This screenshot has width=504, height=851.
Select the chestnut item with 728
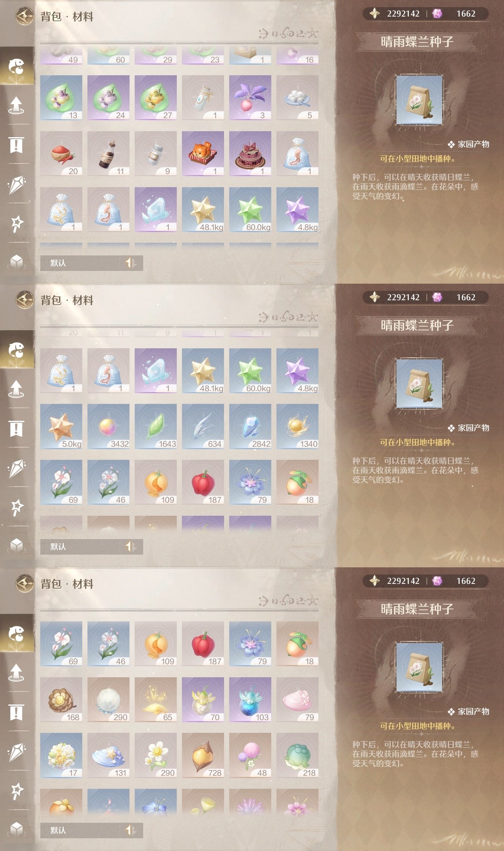click(x=203, y=755)
